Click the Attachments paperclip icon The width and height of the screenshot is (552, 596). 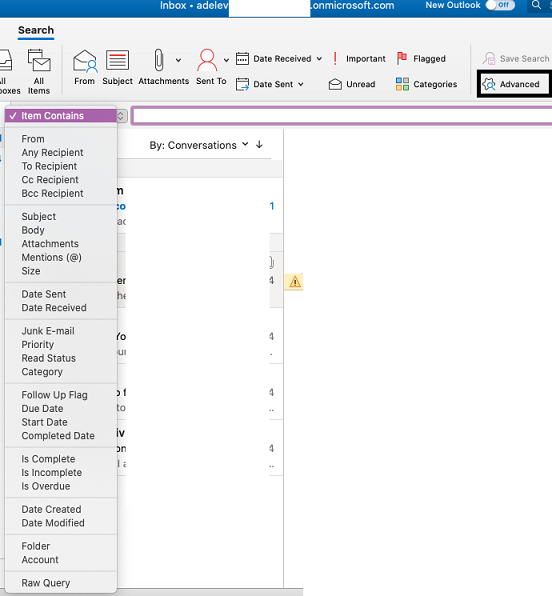click(x=159, y=60)
